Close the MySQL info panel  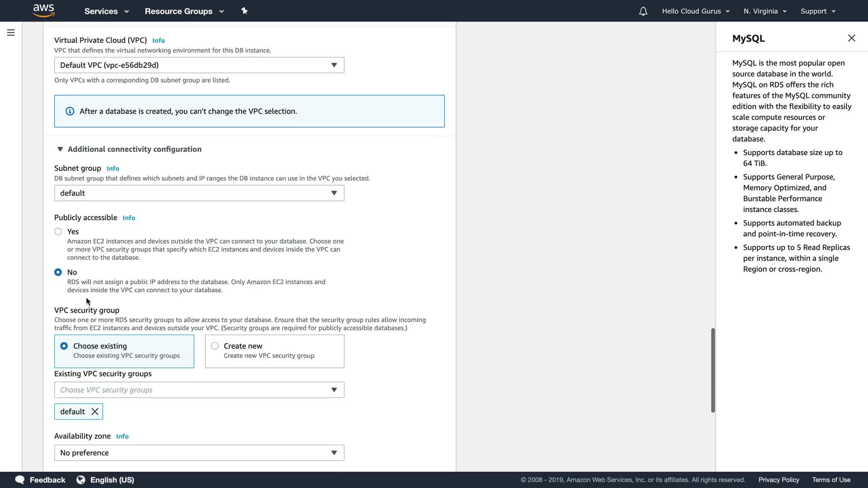851,38
